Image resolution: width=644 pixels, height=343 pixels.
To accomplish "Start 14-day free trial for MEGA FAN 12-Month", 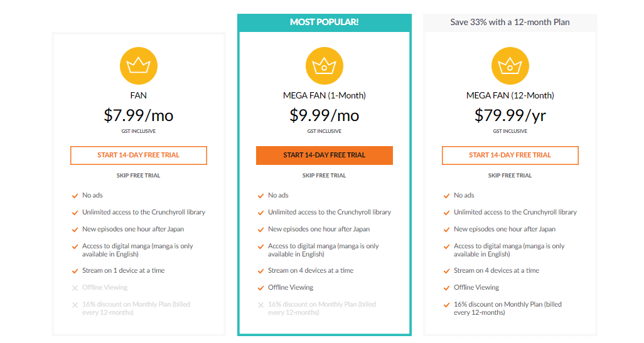I will coord(510,155).
